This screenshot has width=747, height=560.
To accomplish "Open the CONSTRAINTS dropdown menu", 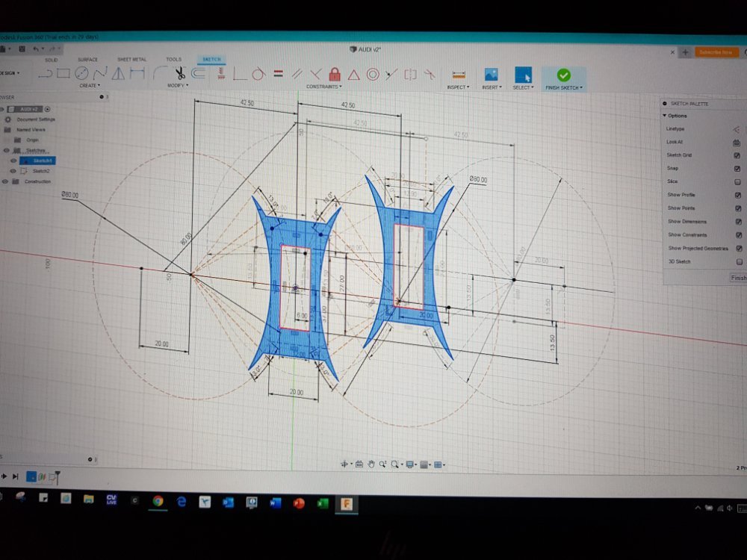I will (x=324, y=87).
